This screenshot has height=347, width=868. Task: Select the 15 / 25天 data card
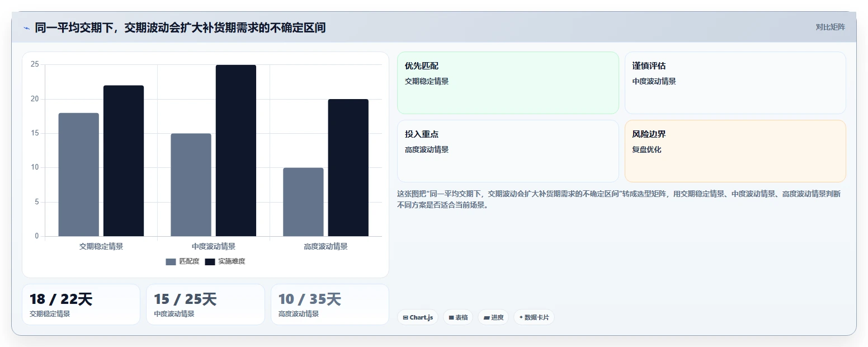click(205, 304)
